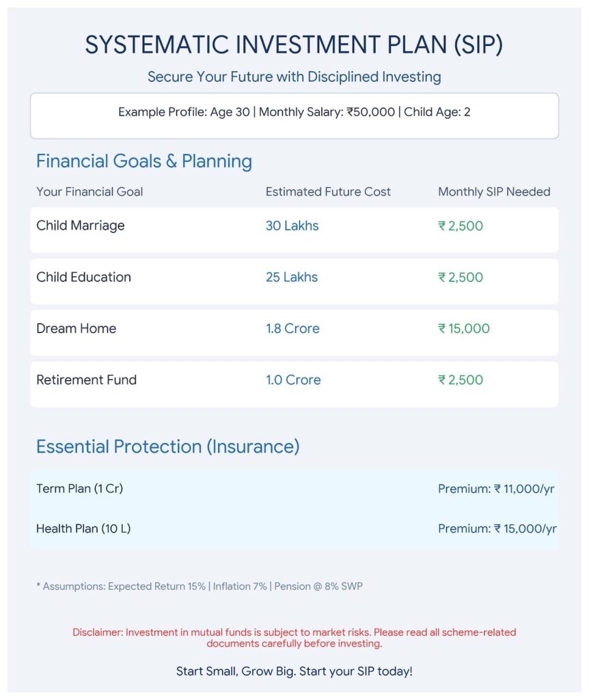Click the ₹ 11,000/yr premium text

click(x=524, y=489)
